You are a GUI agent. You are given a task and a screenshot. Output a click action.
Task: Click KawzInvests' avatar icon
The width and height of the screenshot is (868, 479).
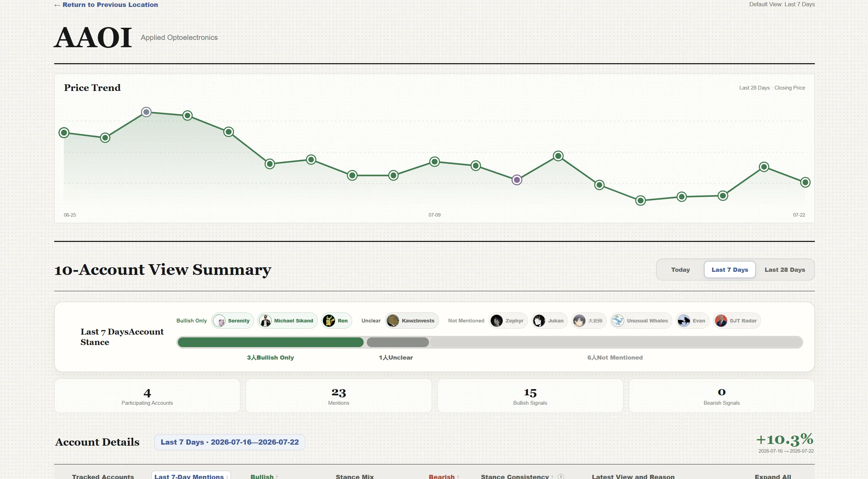coord(393,321)
